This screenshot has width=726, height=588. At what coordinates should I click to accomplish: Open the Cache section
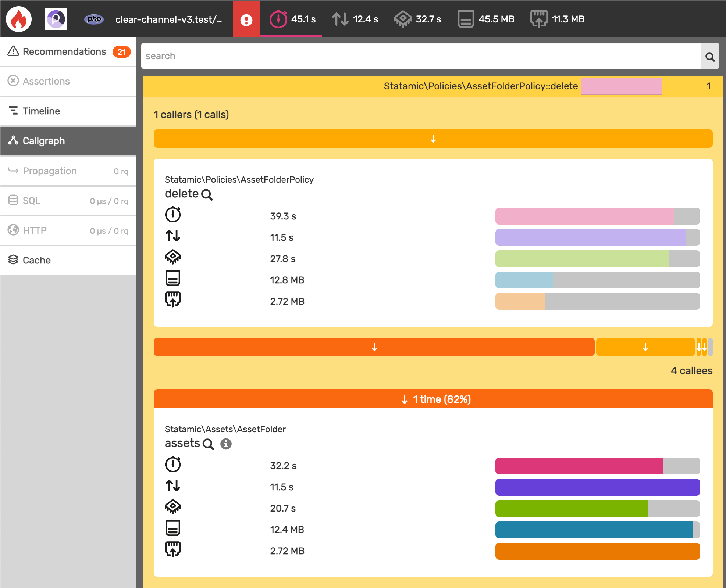point(36,260)
